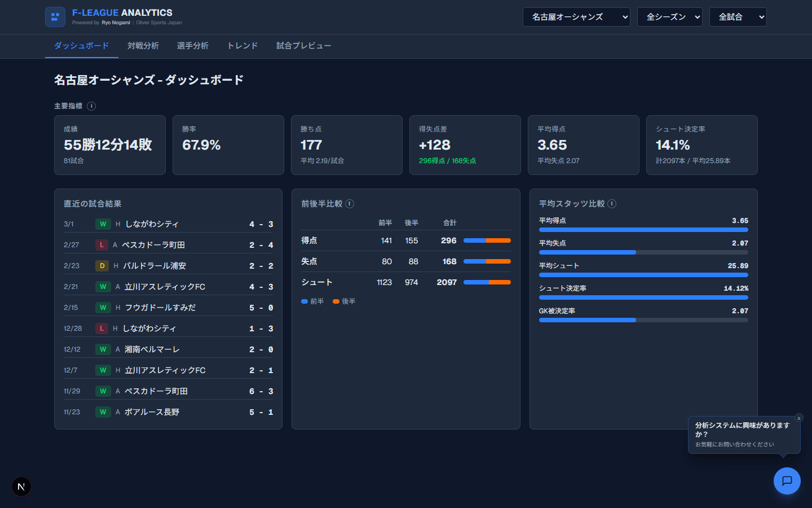Click the シュート row first/second half bar

coord(487,282)
